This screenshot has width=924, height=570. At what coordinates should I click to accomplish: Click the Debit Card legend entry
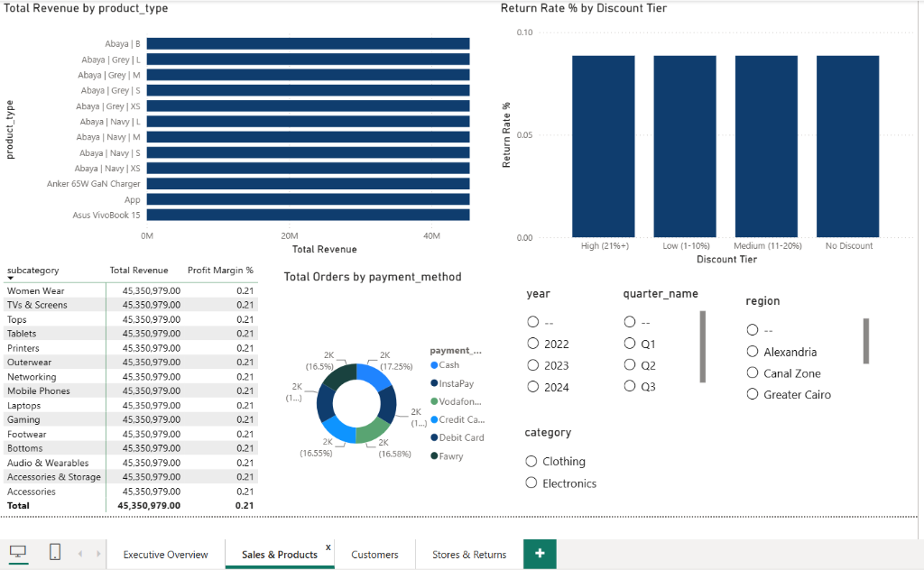(x=457, y=437)
